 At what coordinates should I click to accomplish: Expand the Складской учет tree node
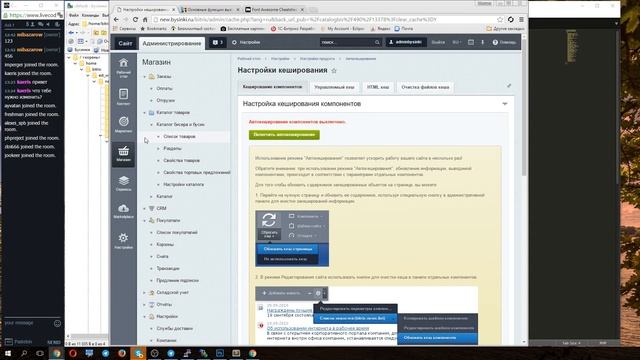point(144,293)
